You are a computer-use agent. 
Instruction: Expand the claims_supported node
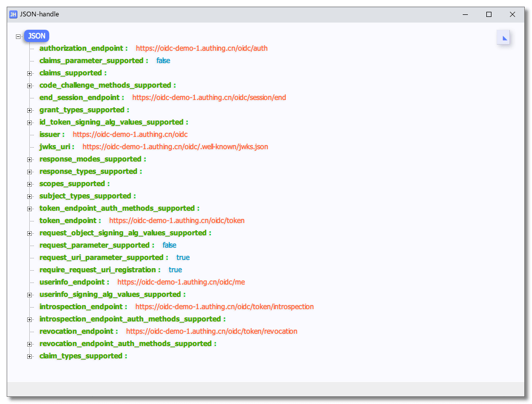(30, 73)
